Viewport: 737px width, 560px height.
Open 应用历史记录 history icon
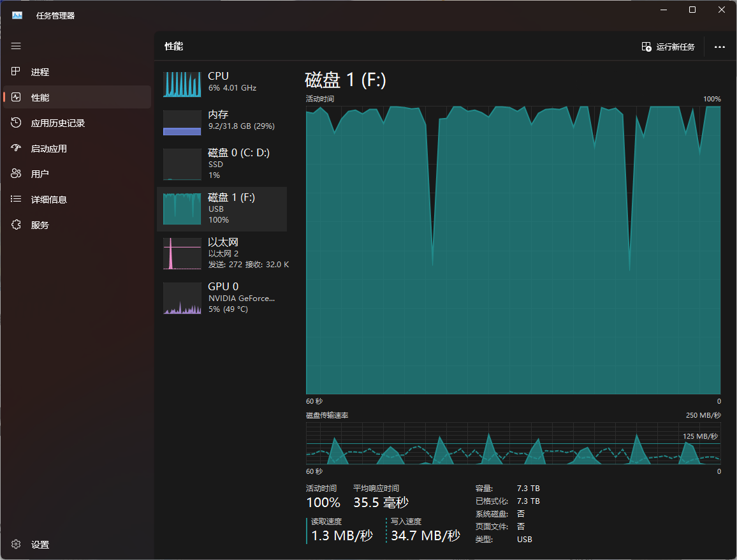pyautogui.click(x=17, y=123)
